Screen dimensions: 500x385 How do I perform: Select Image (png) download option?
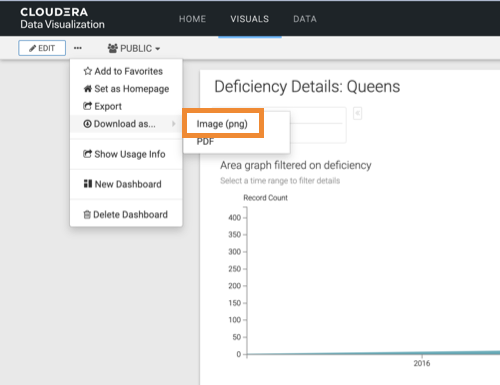[x=222, y=124]
